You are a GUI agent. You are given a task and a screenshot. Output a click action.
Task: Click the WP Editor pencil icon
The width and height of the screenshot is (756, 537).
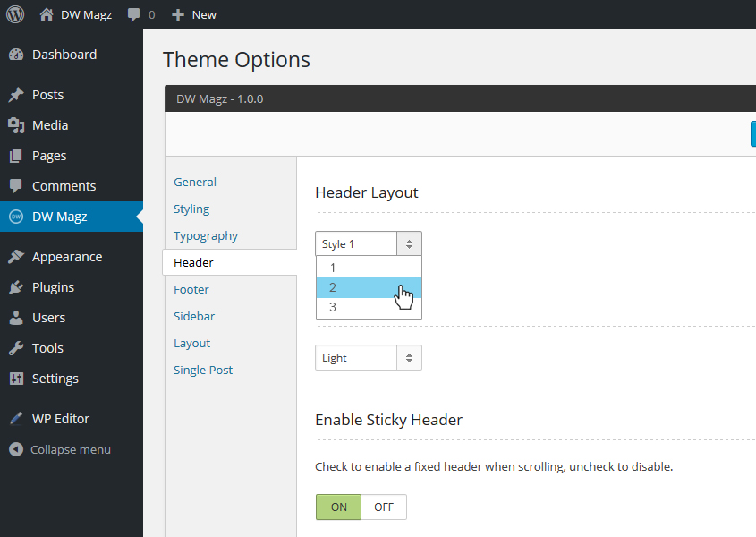16,418
